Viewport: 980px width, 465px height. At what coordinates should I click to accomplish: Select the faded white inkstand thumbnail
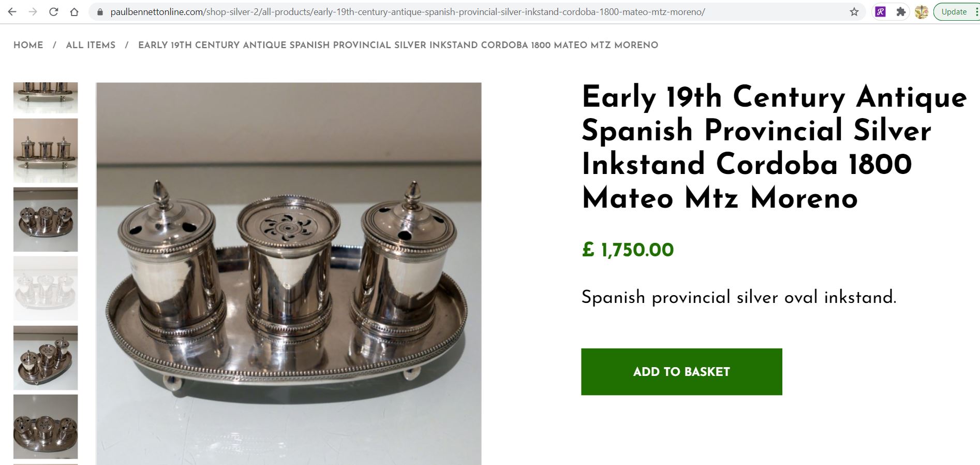[x=46, y=288]
